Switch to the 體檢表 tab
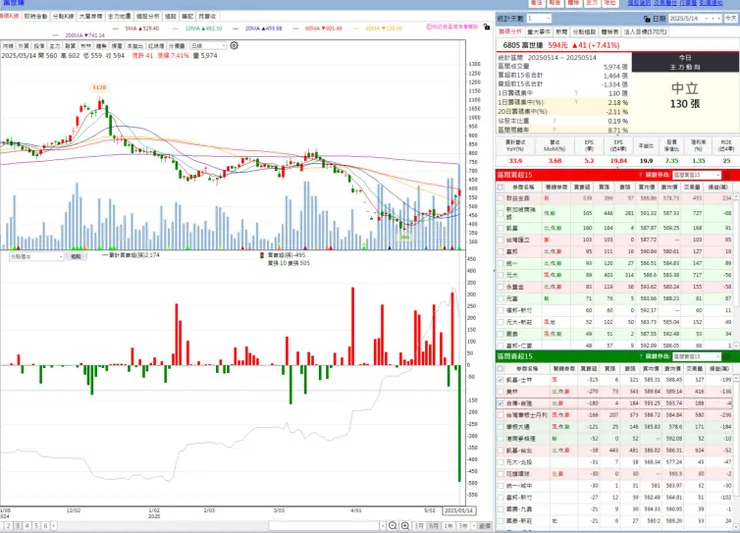 tap(610, 32)
